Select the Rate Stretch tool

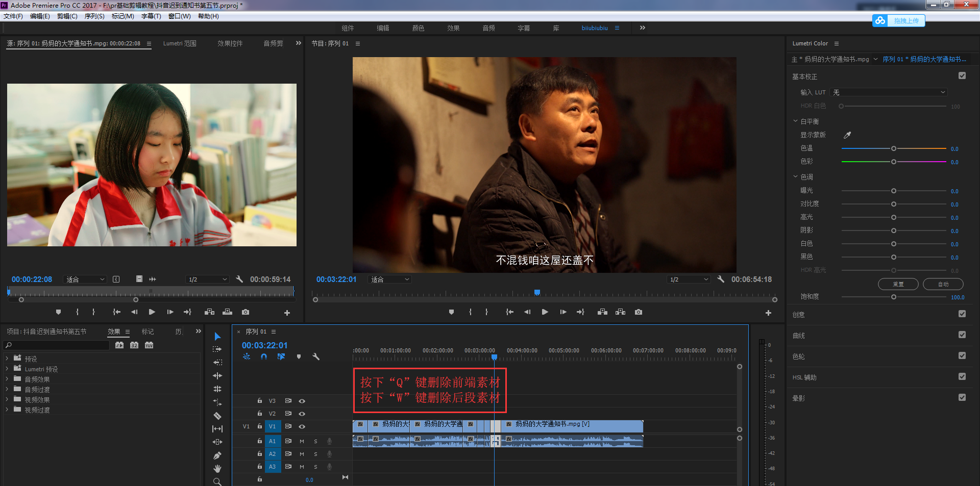click(x=217, y=402)
